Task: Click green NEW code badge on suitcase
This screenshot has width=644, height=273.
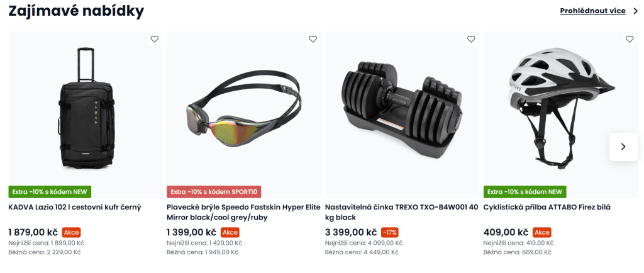Action: pyautogui.click(x=50, y=192)
